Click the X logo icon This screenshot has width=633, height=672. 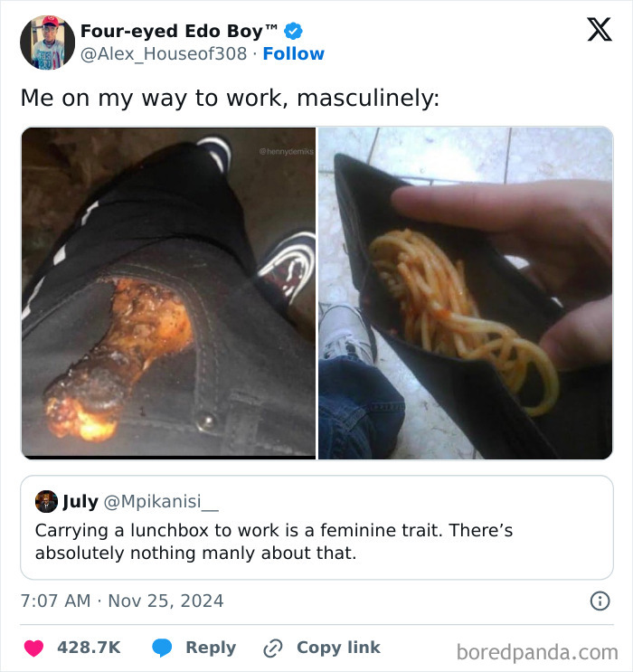click(600, 30)
